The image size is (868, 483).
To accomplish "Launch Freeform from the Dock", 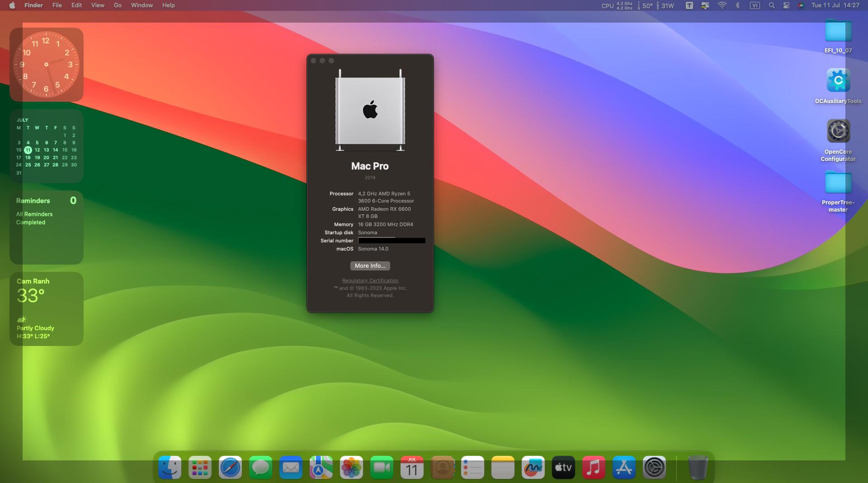I will coord(533,467).
